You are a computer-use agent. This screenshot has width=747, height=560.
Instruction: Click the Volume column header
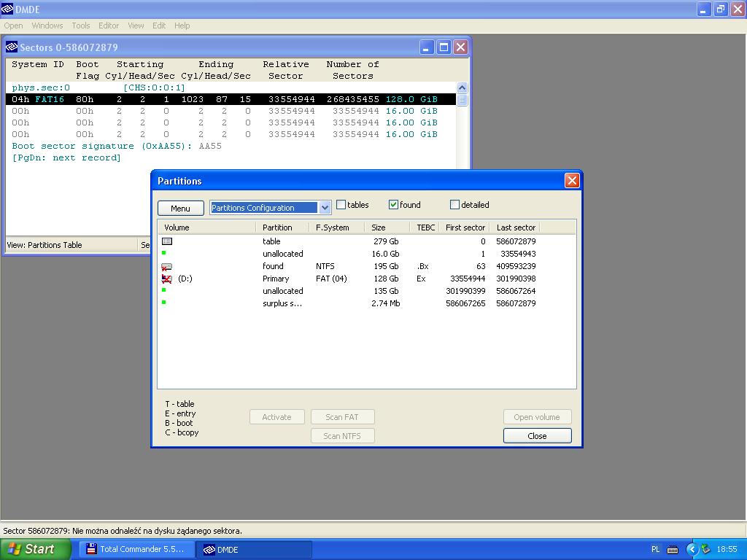(x=206, y=227)
